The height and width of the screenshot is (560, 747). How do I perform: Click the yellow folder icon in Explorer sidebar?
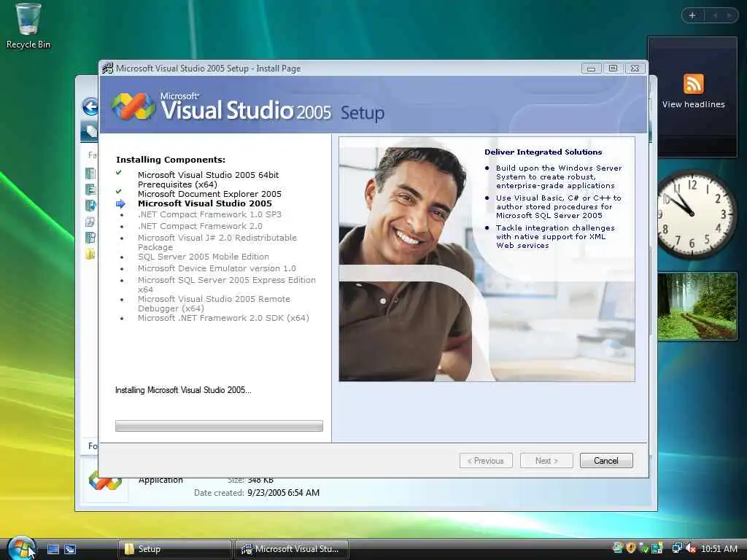click(90, 254)
